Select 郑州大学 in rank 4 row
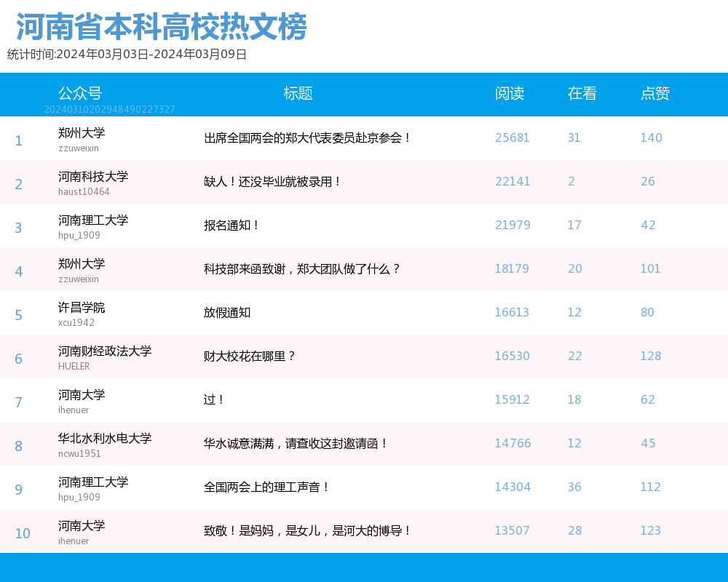The image size is (728, 582). [x=82, y=263]
